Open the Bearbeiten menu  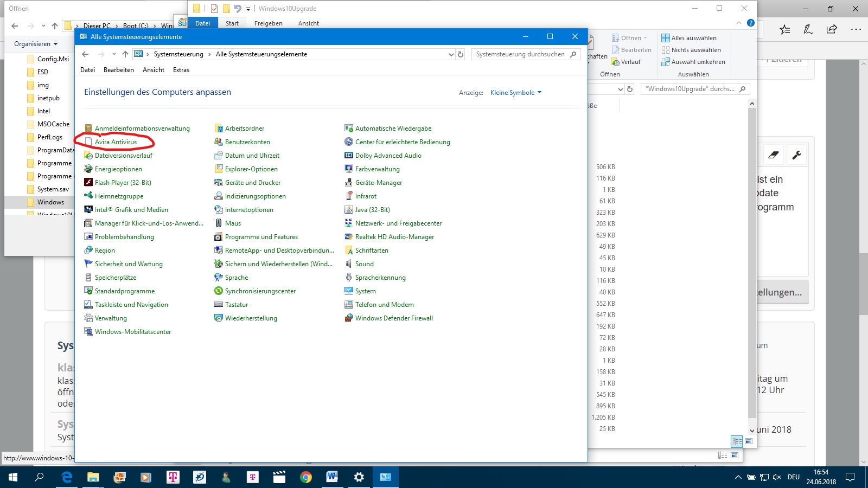(x=119, y=70)
